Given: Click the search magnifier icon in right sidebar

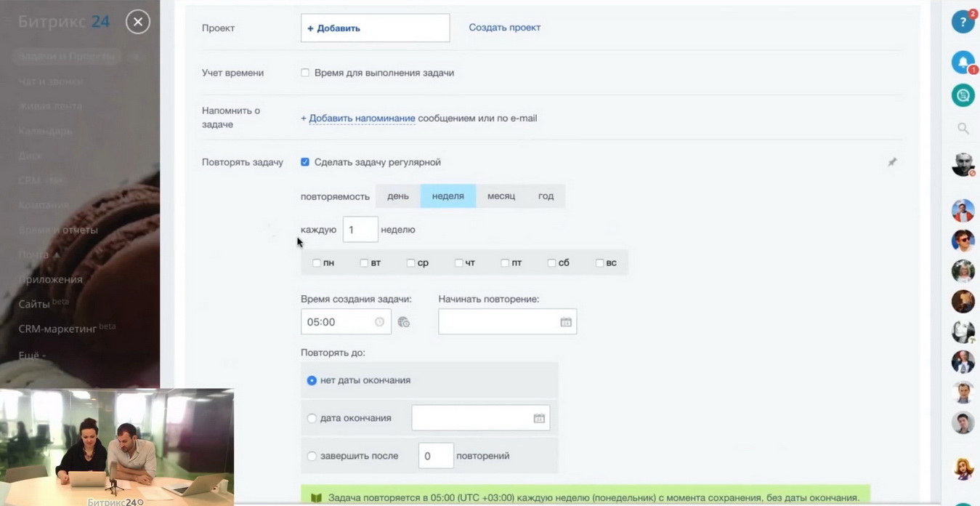Looking at the screenshot, I should [x=963, y=129].
